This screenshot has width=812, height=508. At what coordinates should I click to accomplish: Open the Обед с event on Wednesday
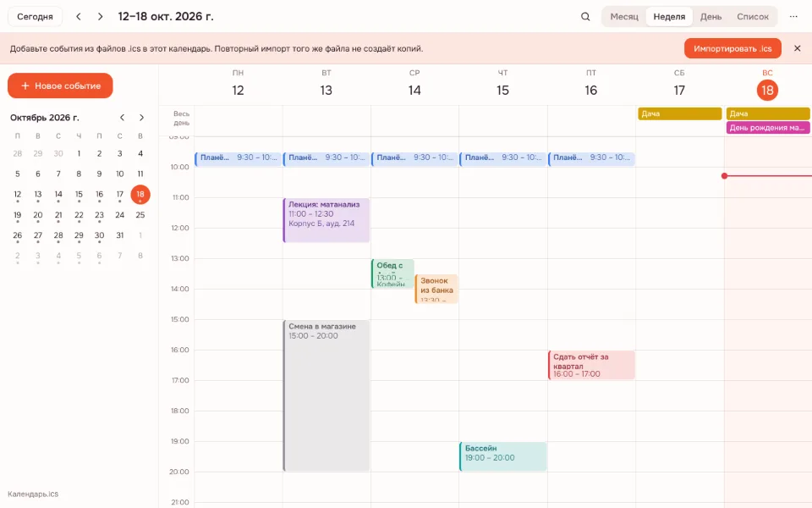pos(392,273)
